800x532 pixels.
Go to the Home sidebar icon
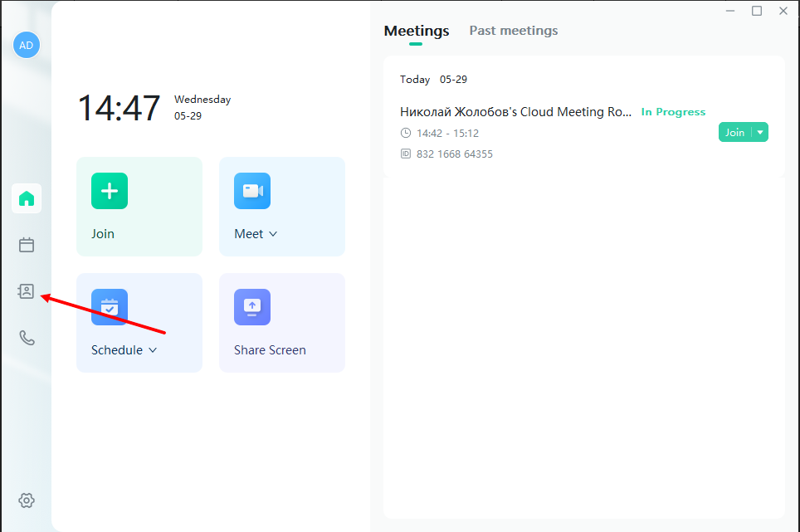point(27,198)
